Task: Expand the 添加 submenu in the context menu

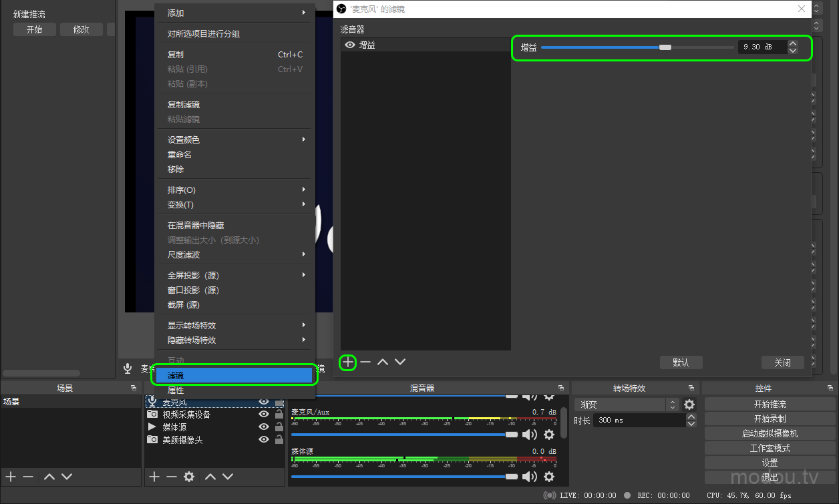Action: click(x=235, y=13)
